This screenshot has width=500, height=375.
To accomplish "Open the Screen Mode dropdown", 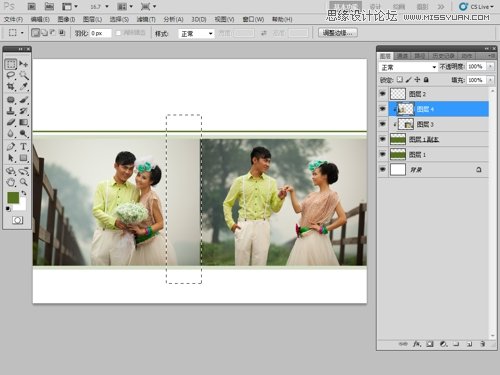I will [x=149, y=6].
